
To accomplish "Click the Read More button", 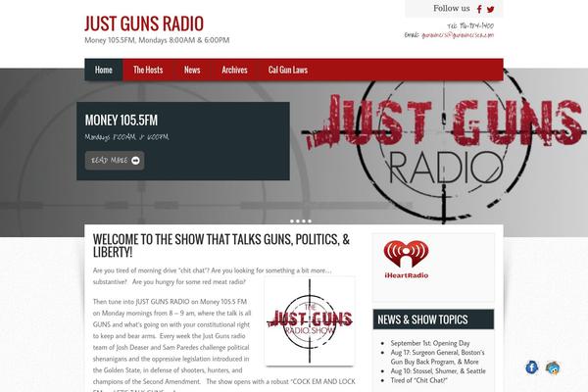I will point(115,161).
